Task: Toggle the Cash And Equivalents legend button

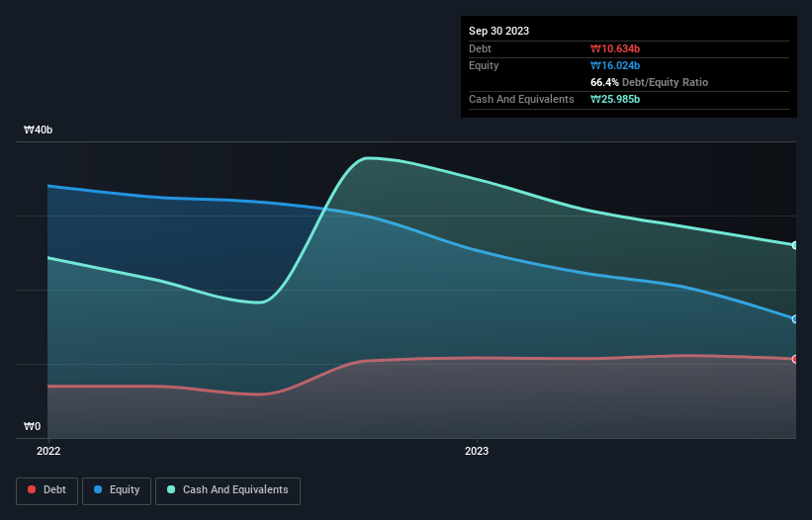Action: [x=227, y=490]
